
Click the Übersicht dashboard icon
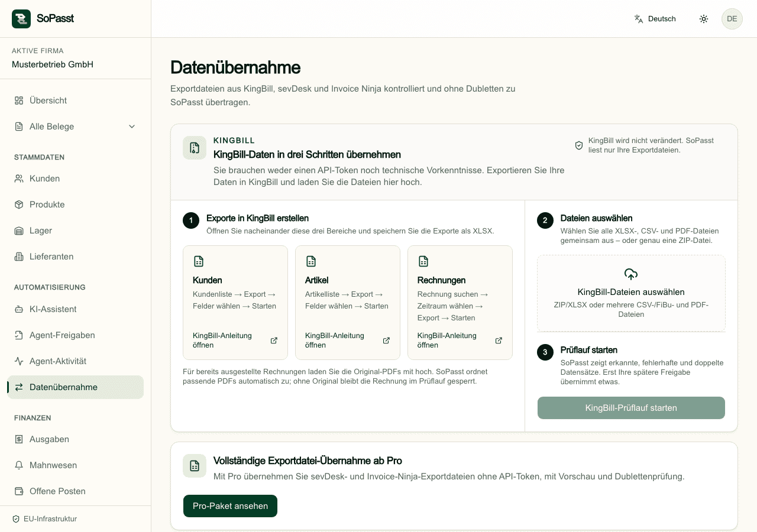[x=19, y=100]
